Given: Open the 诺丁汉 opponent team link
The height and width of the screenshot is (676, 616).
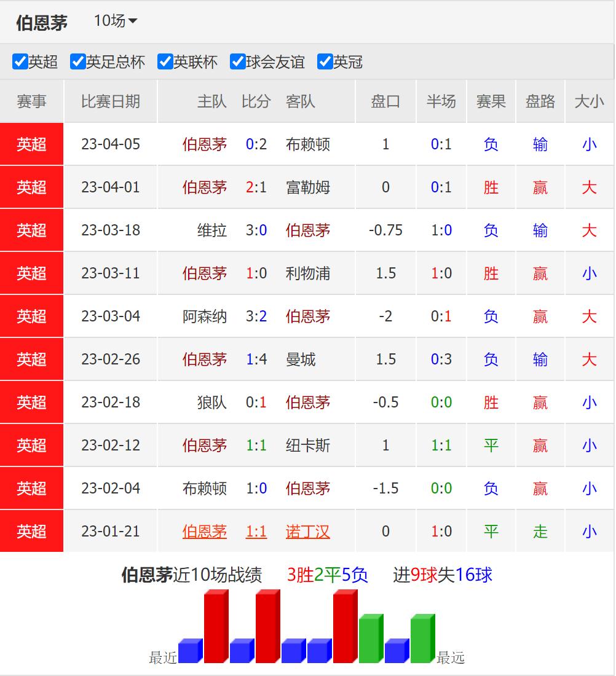Looking at the screenshot, I should pyautogui.click(x=307, y=531).
